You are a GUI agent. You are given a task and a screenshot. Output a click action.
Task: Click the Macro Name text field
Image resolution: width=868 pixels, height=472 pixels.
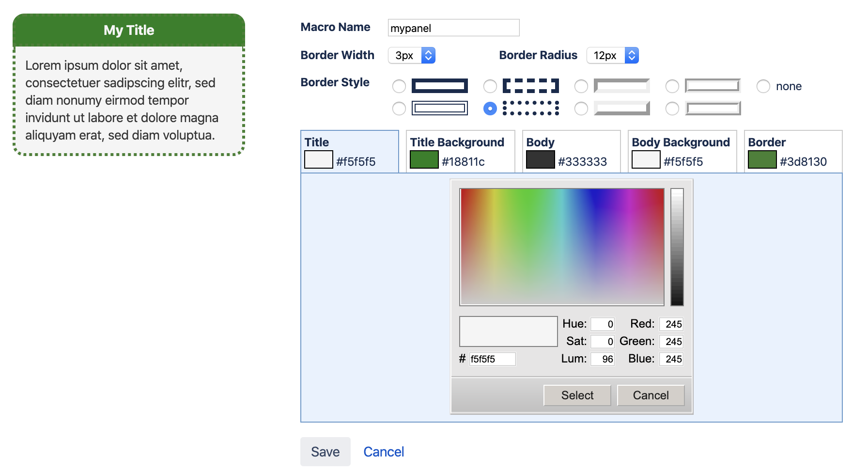[453, 28]
